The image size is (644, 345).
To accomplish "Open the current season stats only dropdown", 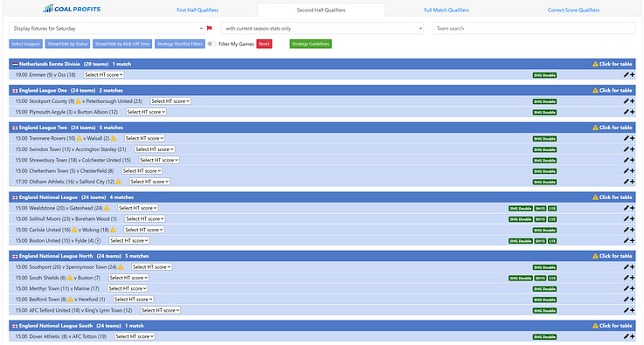I will coord(322,28).
